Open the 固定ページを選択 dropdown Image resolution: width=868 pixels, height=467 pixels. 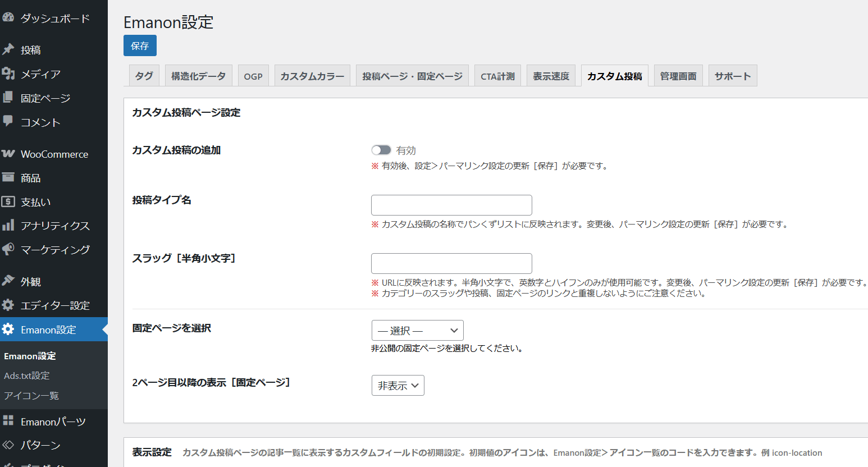pyautogui.click(x=417, y=330)
